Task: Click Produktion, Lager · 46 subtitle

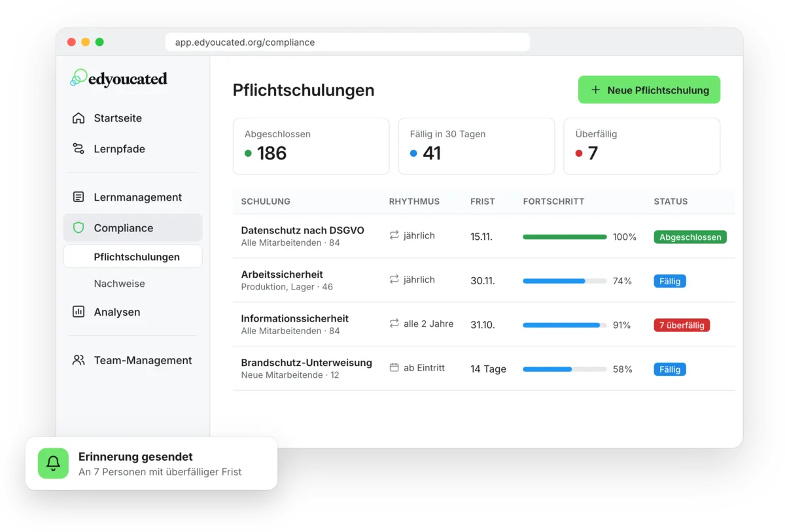Action: (x=287, y=287)
